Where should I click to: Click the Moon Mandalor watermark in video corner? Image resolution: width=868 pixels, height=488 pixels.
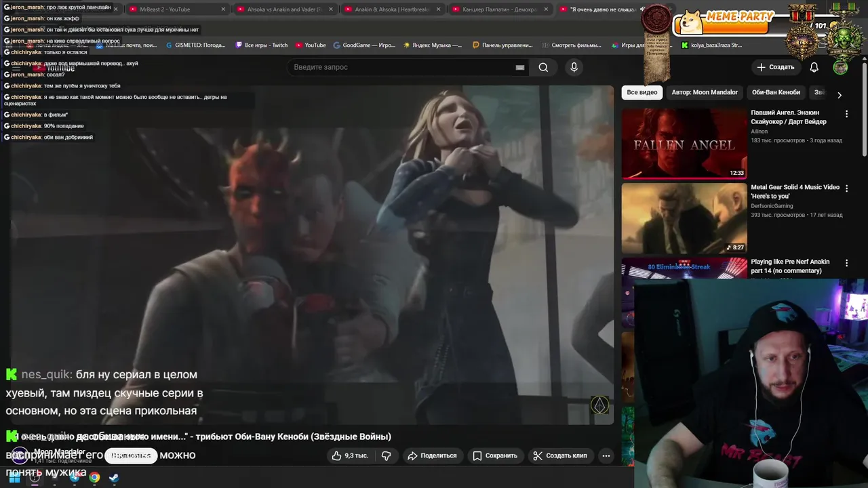point(599,405)
